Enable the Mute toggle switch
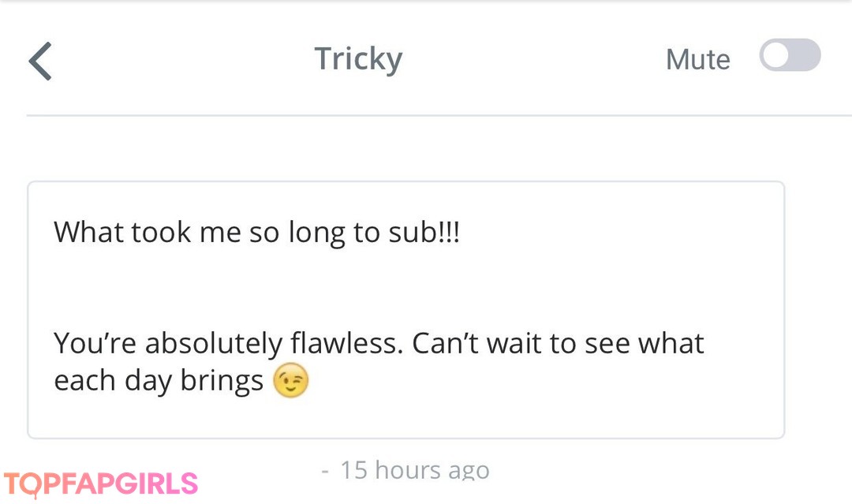852x504 pixels. pos(790,57)
